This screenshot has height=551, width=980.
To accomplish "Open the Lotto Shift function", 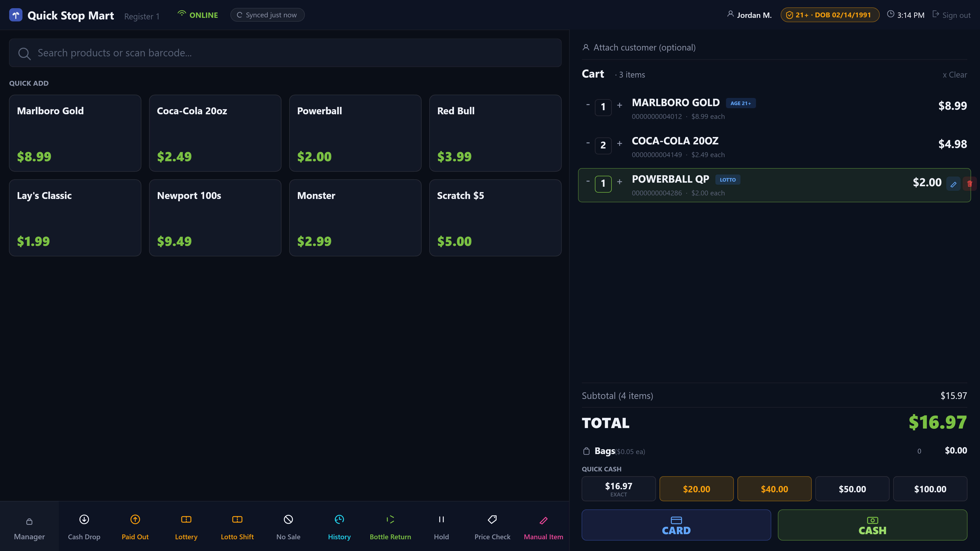I will tap(237, 527).
